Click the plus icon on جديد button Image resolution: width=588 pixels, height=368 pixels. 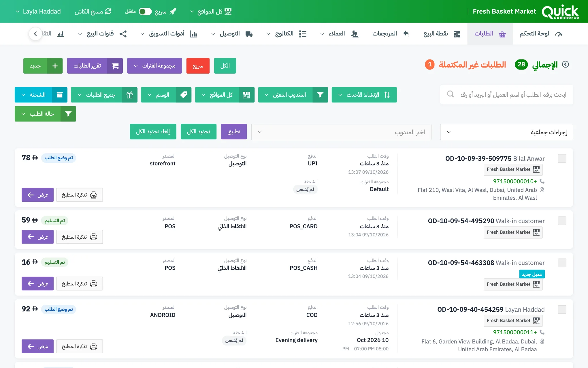click(x=55, y=66)
